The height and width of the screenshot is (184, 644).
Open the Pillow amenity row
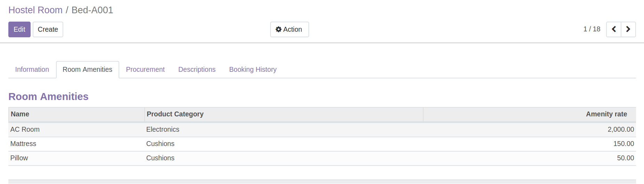pos(322,158)
